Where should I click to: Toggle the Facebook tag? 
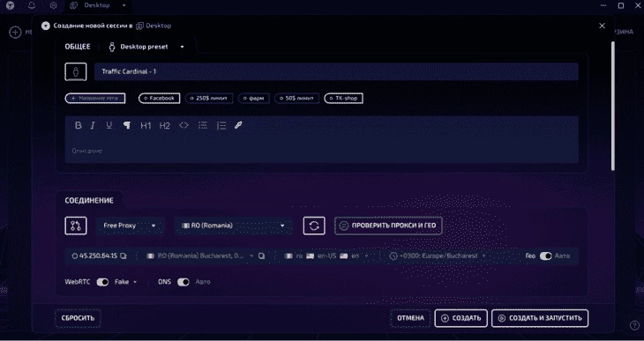point(160,99)
